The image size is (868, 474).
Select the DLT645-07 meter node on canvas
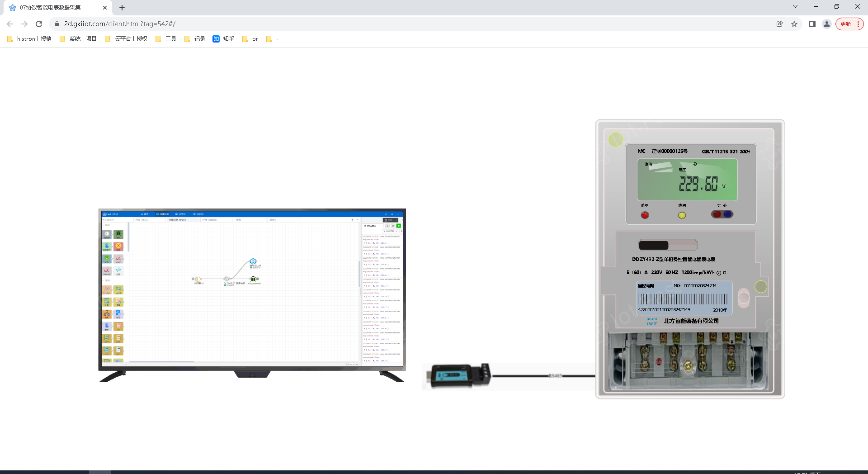point(227,279)
